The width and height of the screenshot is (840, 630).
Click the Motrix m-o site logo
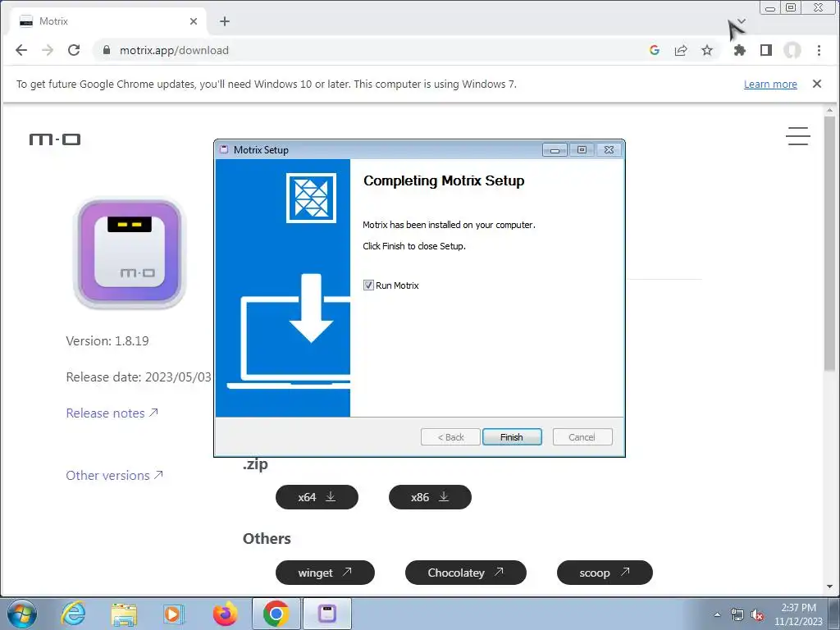[55, 139]
